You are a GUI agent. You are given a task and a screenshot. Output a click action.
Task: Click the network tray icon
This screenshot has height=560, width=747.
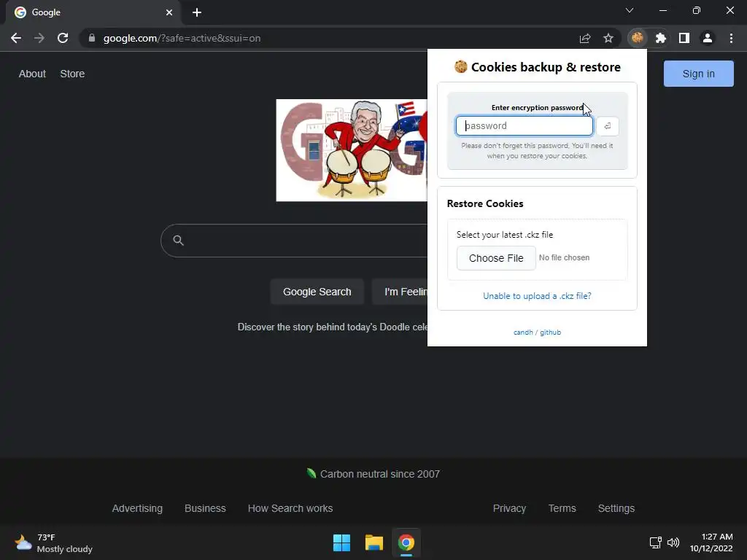click(x=656, y=542)
